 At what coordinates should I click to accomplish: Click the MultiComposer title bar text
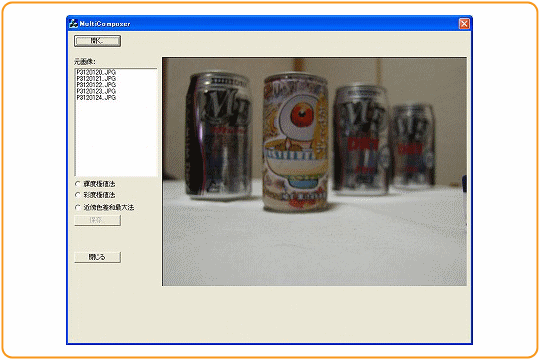click(105, 24)
